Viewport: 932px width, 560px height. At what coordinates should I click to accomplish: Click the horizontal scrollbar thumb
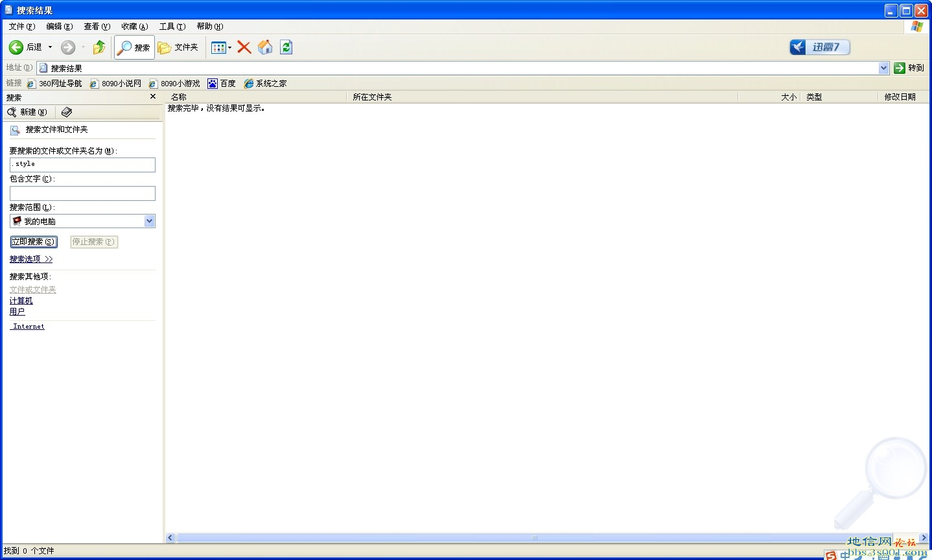(x=533, y=537)
